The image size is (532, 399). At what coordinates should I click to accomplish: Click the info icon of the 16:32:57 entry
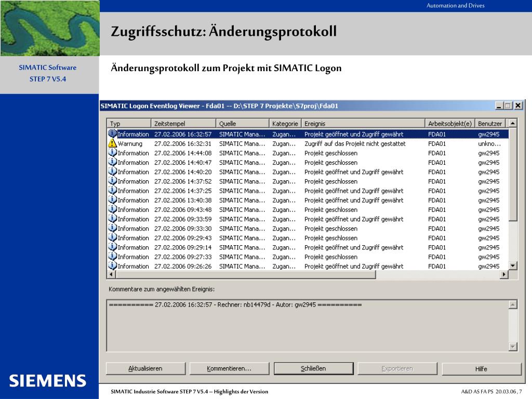pos(113,134)
